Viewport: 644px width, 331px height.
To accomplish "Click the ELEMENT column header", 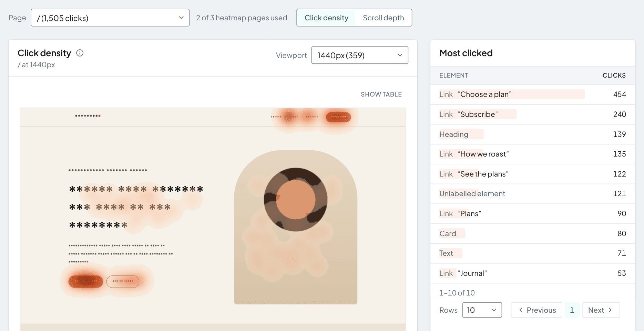I will (x=453, y=76).
